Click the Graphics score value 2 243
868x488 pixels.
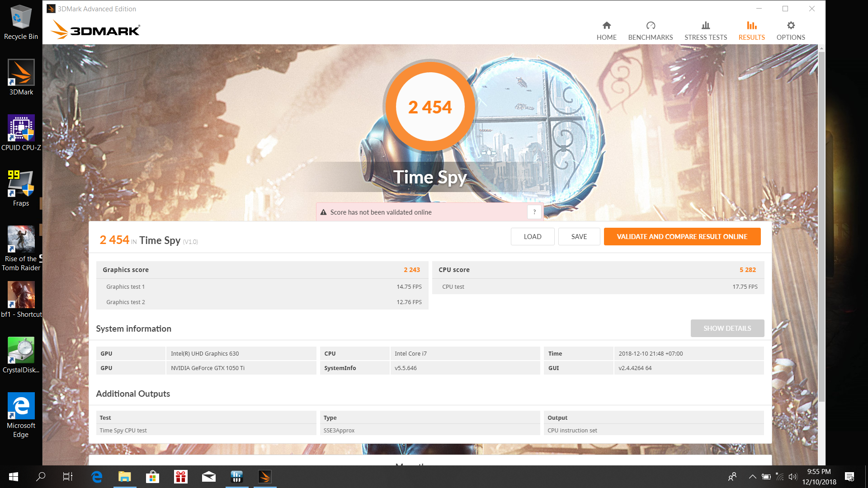(x=412, y=270)
